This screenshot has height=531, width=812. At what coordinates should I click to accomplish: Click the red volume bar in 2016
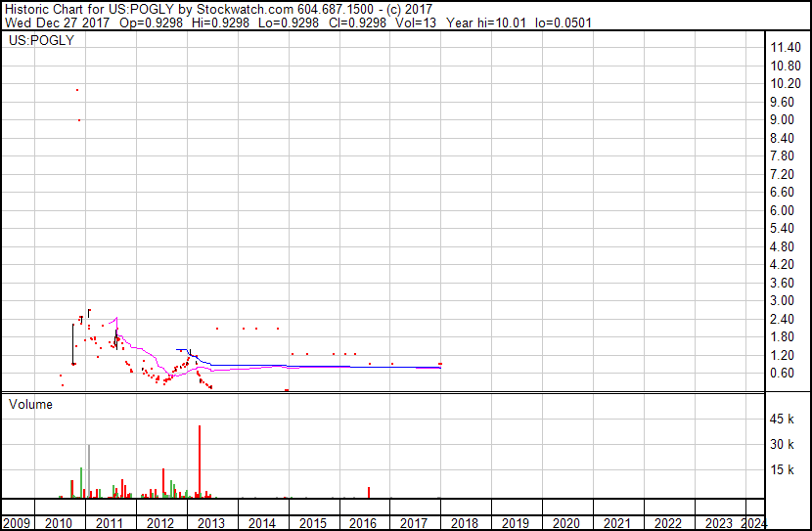[369, 493]
